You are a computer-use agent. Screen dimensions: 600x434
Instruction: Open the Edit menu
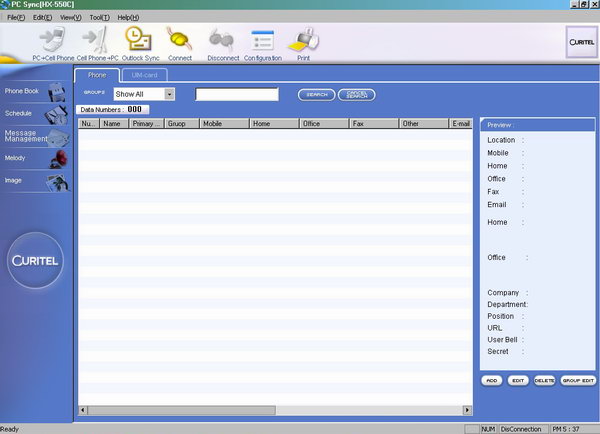tap(42, 18)
